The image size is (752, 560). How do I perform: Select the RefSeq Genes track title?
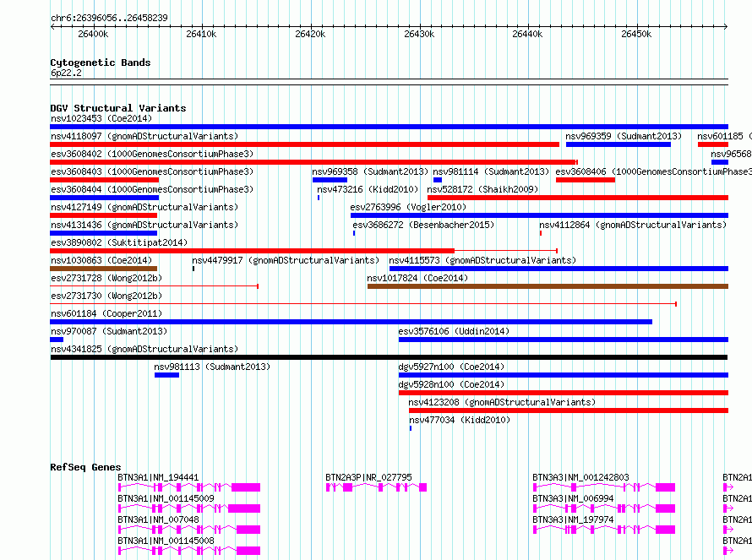(x=85, y=467)
